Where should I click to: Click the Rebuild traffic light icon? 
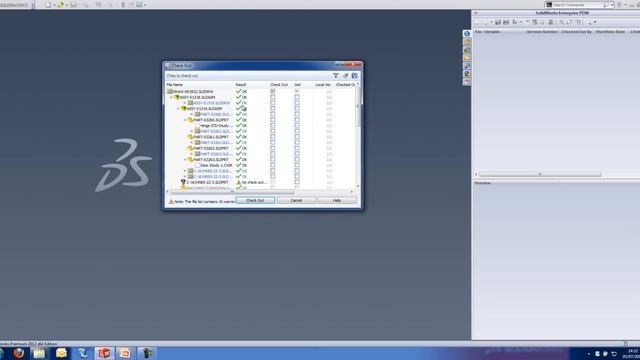click(x=123, y=5)
